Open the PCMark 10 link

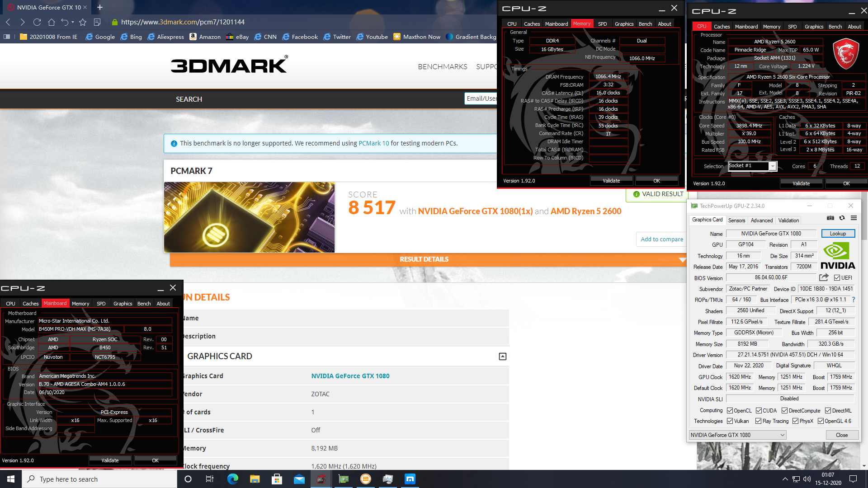click(373, 143)
